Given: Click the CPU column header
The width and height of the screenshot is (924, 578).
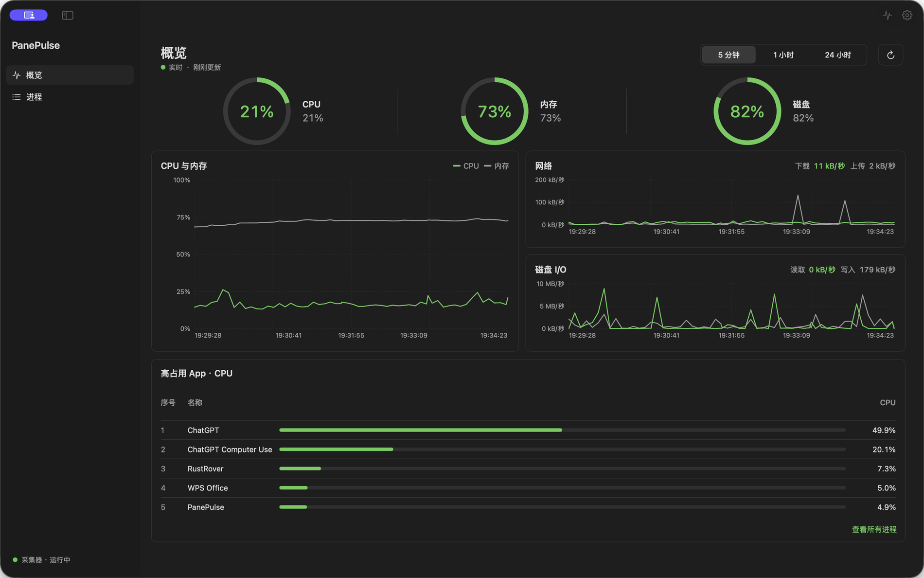Looking at the screenshot, I should click(x=888, y=402).
